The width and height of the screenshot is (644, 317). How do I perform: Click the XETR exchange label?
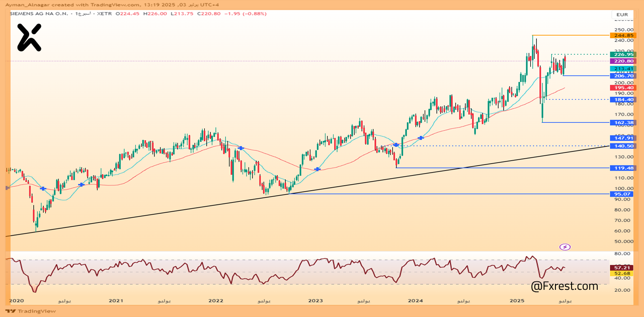105,14
